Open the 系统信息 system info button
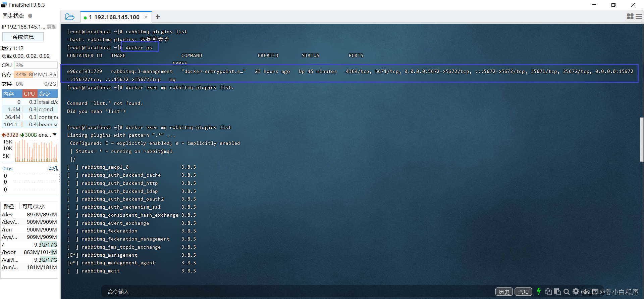The image size is (644, 299). pos(23,37)
